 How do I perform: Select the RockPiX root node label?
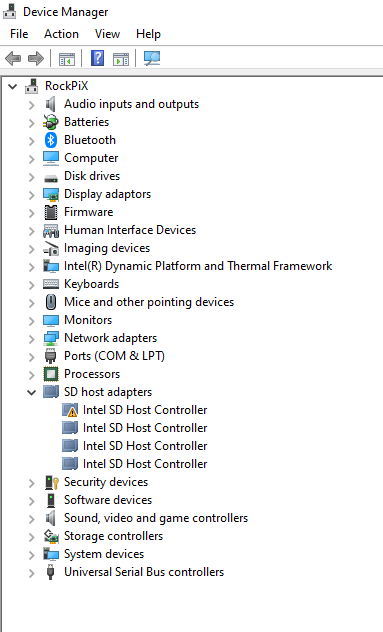[67, 86]
